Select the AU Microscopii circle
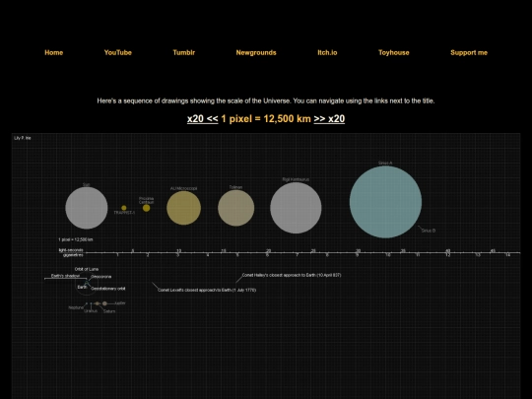The image size is (532, 399). (x=183, y=208)
